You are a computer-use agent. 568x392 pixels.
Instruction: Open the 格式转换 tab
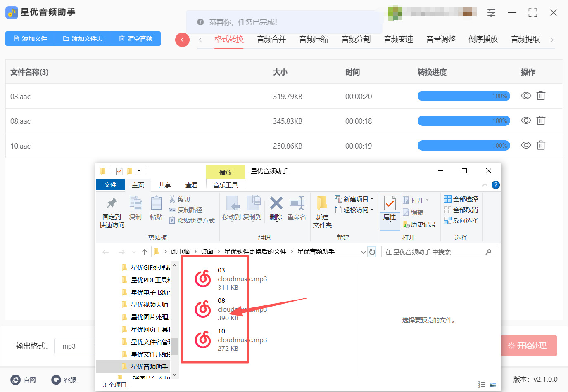pos(229,39)
